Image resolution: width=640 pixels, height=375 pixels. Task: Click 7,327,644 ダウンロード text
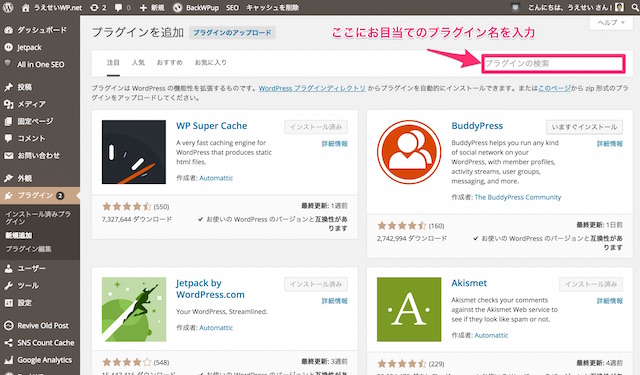[137, 219]
